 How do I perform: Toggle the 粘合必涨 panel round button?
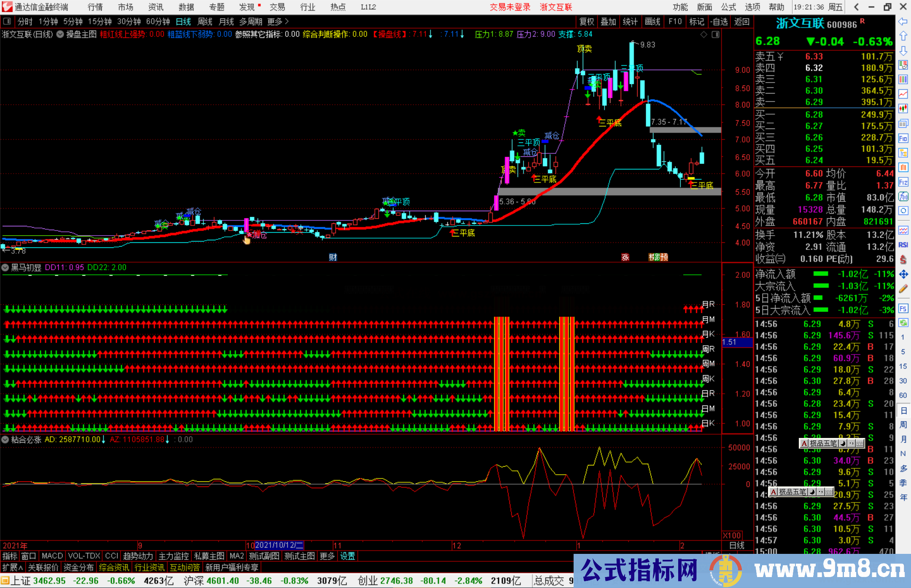[x=5, y=440]
